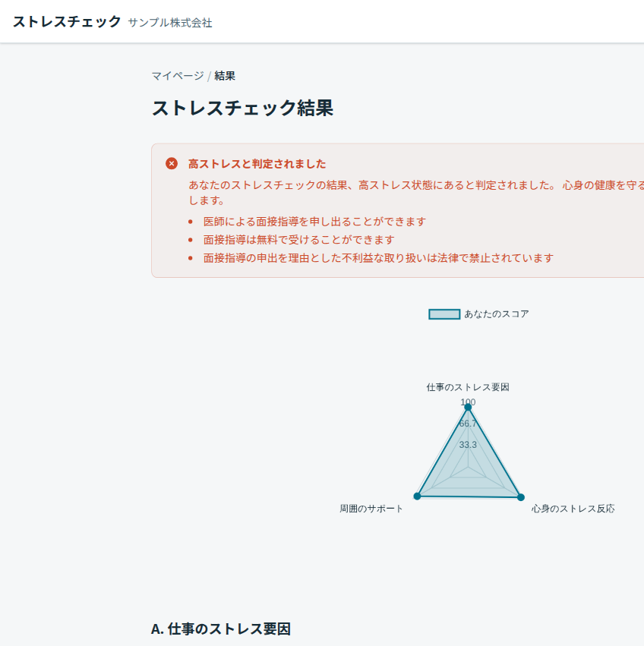
Task: Click the あなたのスコア legend color box
Action: 444,314
